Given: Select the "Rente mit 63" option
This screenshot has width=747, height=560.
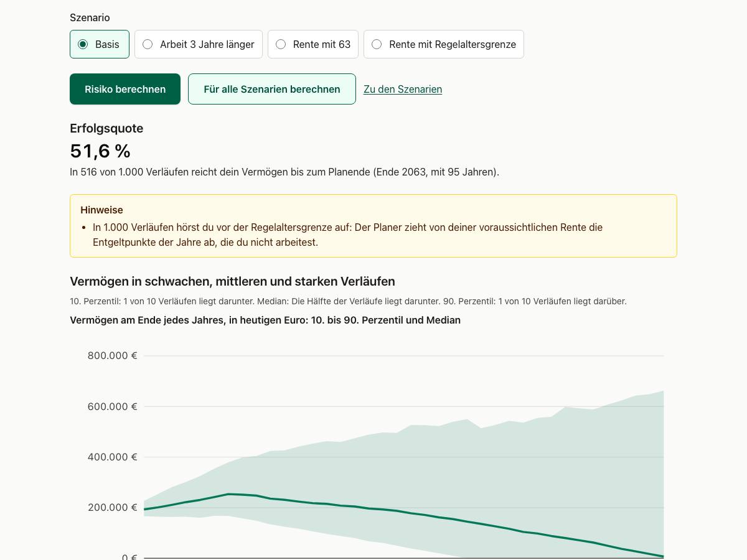Looking at the screenshot, I should (313, 44).
